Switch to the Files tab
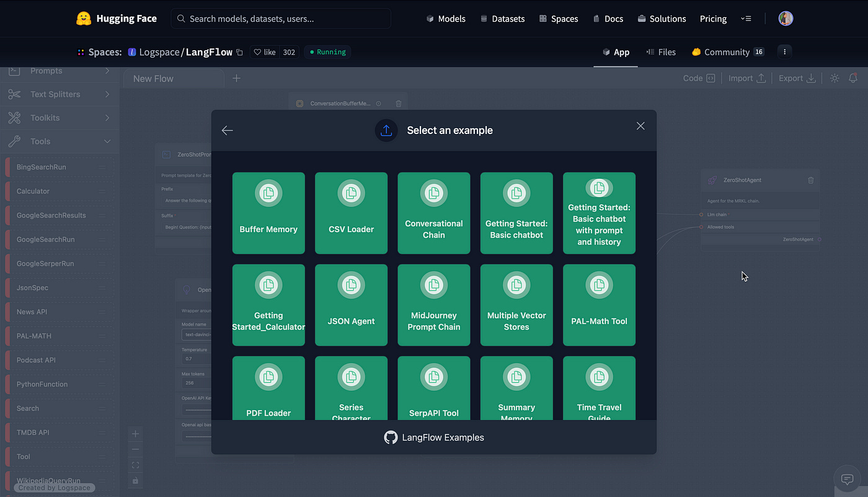The image size is (868, 497). [x=661, y=52]
